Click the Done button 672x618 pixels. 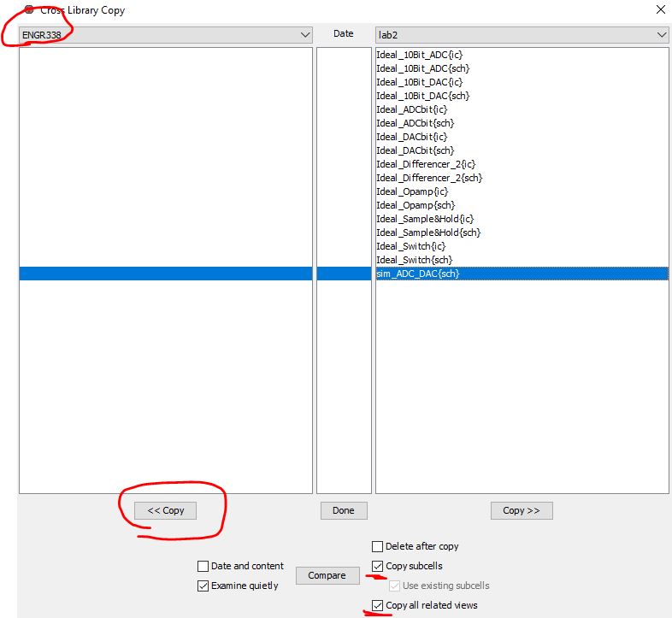click(343, 510)
